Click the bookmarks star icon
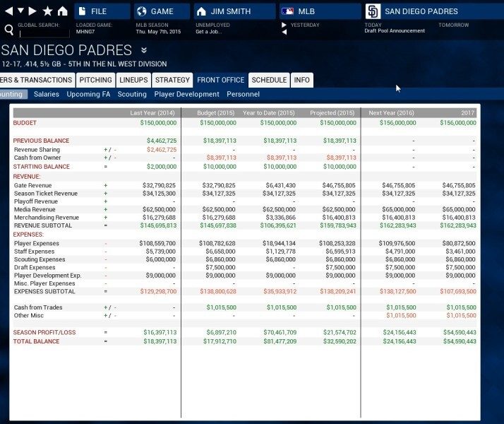Screen dimensions: 504x424 47,11
